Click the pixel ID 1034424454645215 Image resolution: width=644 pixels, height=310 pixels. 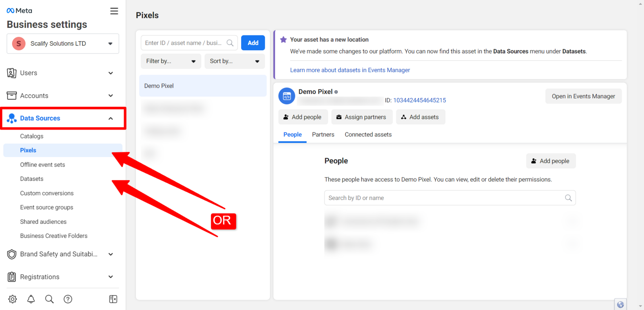[x=420, y=100]
